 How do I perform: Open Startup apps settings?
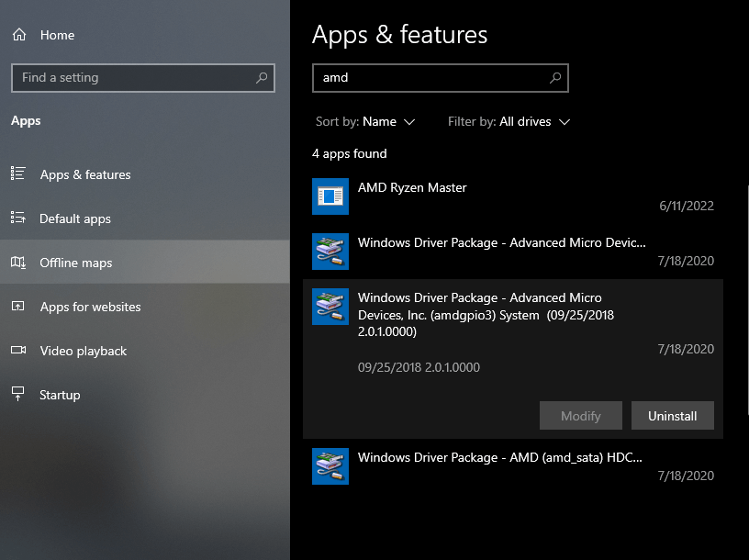pos(145,395)
